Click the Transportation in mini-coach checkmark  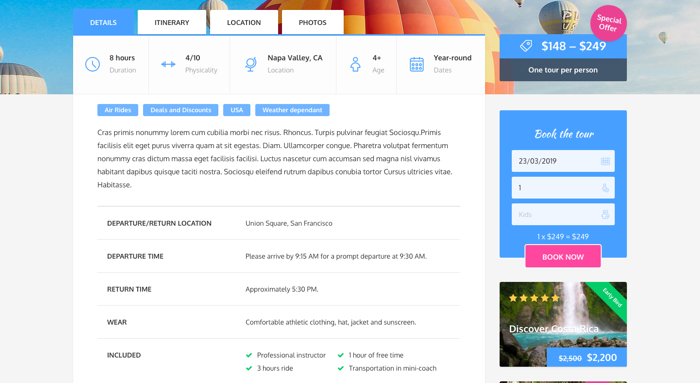(x=341, y=368)
